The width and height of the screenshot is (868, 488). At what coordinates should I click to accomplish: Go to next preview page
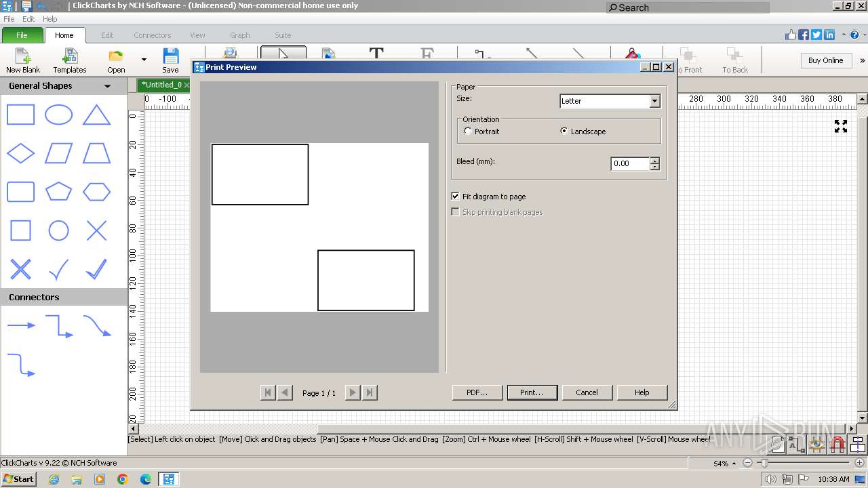pyautogui.click(x=352, y=392)
